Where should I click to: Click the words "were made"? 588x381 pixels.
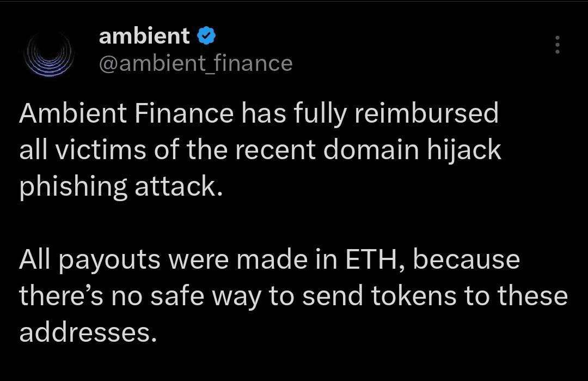(x=238, y=260)
